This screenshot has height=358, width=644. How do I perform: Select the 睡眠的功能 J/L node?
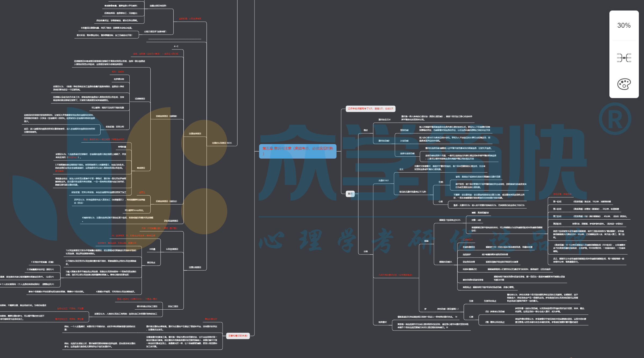point(446,262)
